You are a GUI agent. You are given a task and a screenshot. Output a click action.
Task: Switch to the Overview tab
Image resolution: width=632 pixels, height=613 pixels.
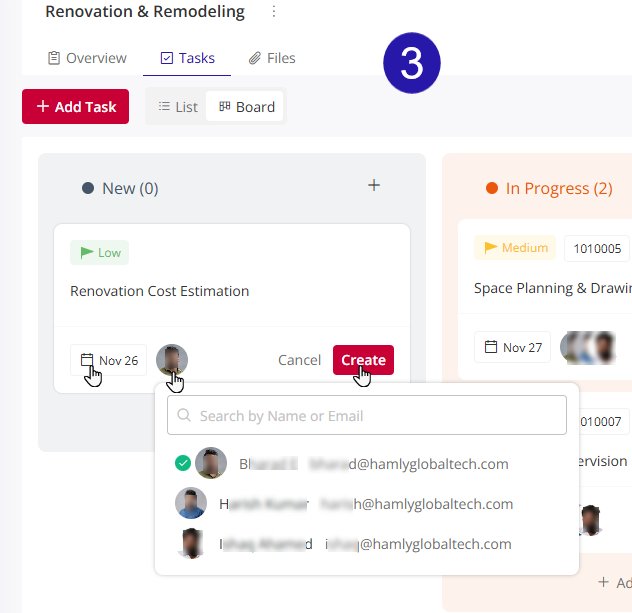coord(87,58)
